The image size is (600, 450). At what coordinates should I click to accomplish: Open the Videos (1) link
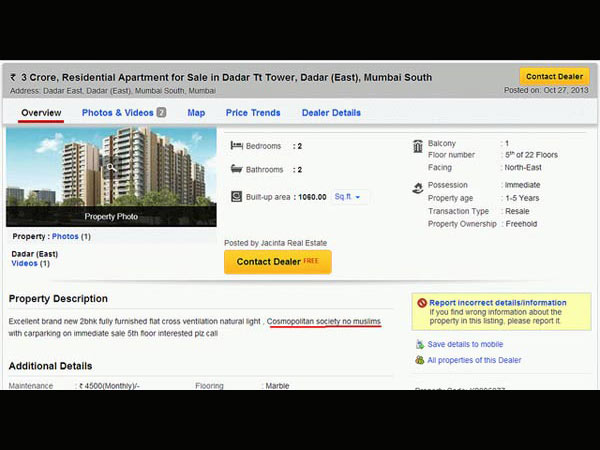click(x=31, y=263)
